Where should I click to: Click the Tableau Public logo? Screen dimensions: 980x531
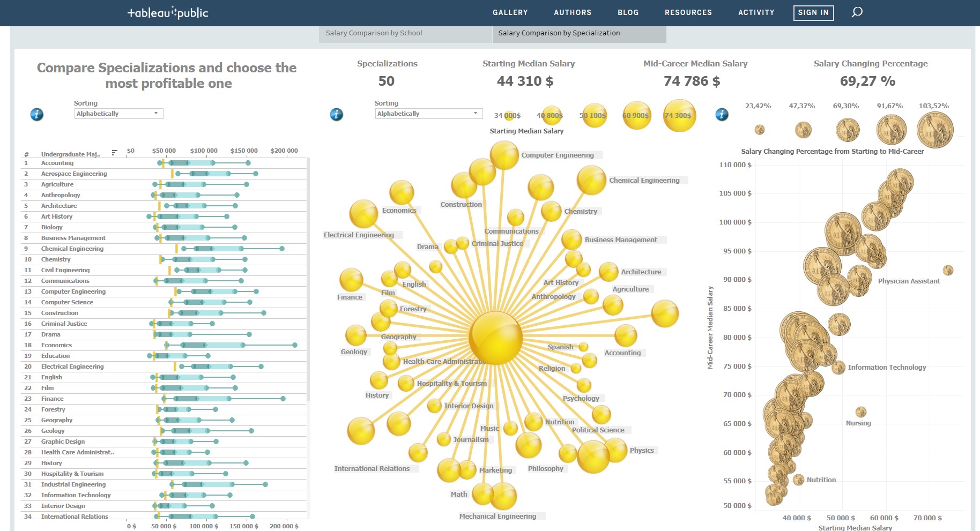point(167,12)
